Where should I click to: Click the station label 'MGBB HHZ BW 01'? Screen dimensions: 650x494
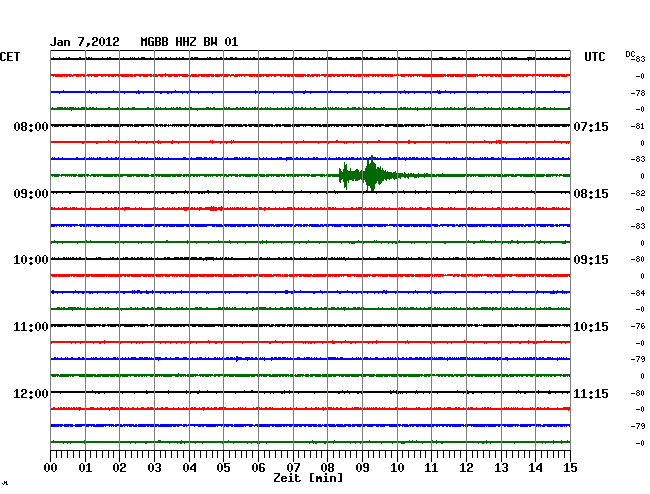(x=189, y=42)
